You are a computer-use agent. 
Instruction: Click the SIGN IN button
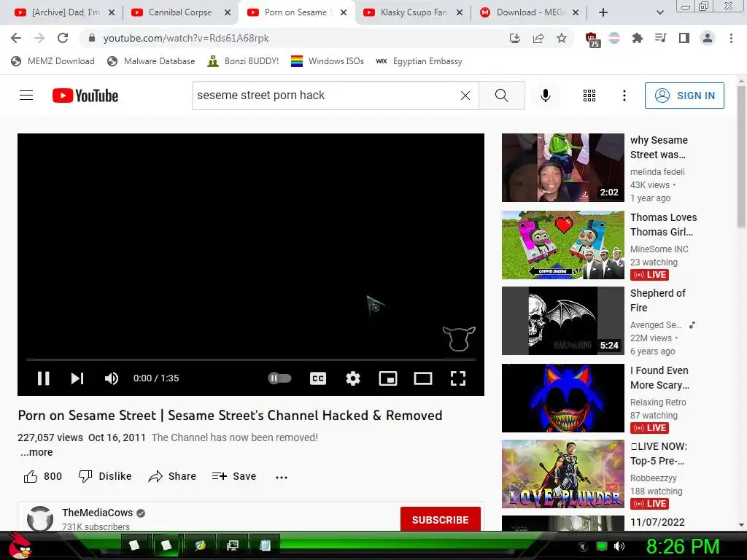684,96
